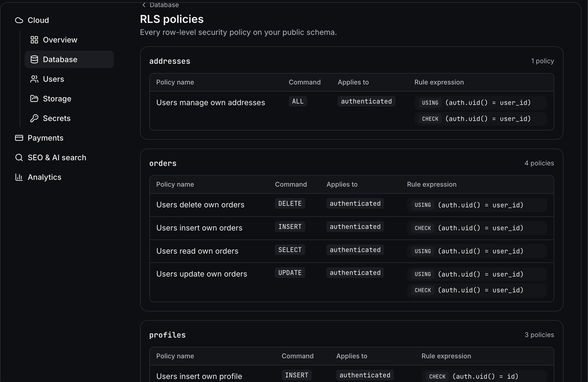Click the INSERT command badge in orders
The image size is (588, 382).
290,227
